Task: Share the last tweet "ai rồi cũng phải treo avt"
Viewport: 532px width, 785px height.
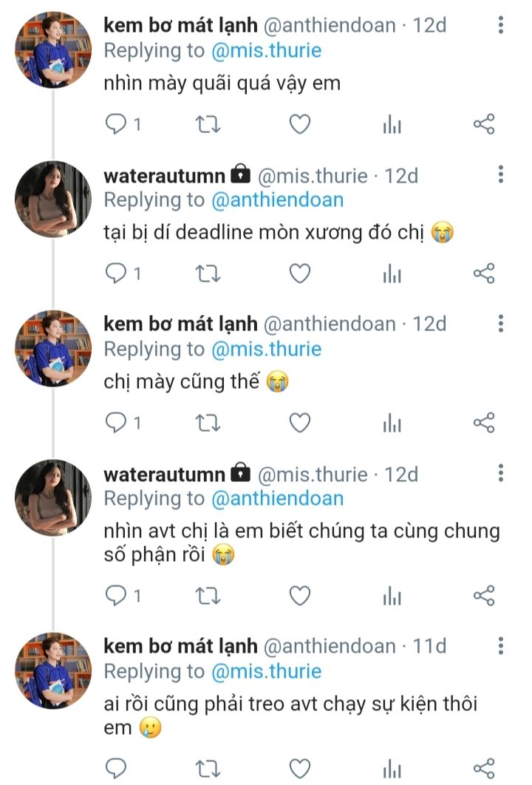Action: click(x=484, y=769)
